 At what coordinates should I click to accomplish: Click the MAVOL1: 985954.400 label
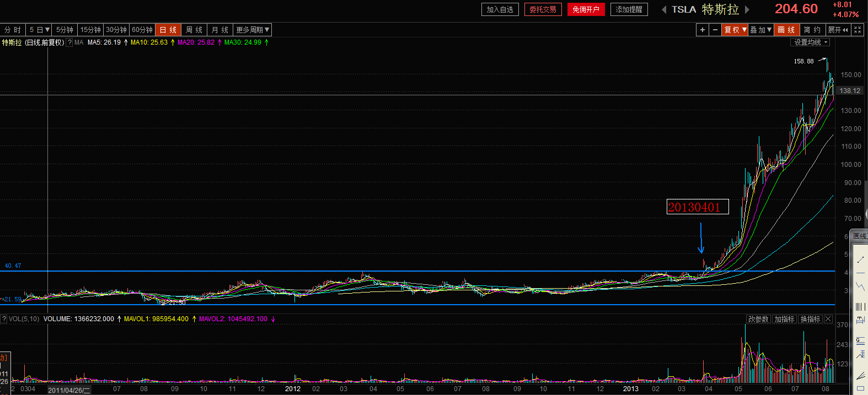(156, 319)
